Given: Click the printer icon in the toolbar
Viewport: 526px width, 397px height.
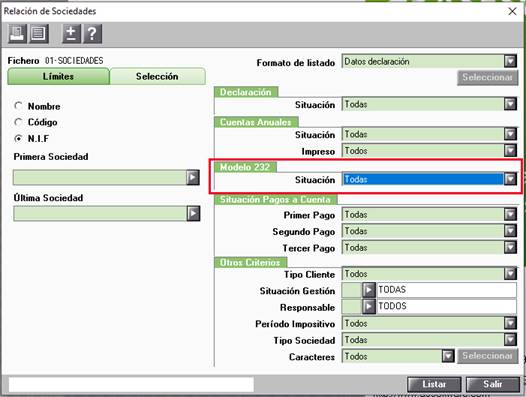Looking at the screenshot, I should point(17,34).
